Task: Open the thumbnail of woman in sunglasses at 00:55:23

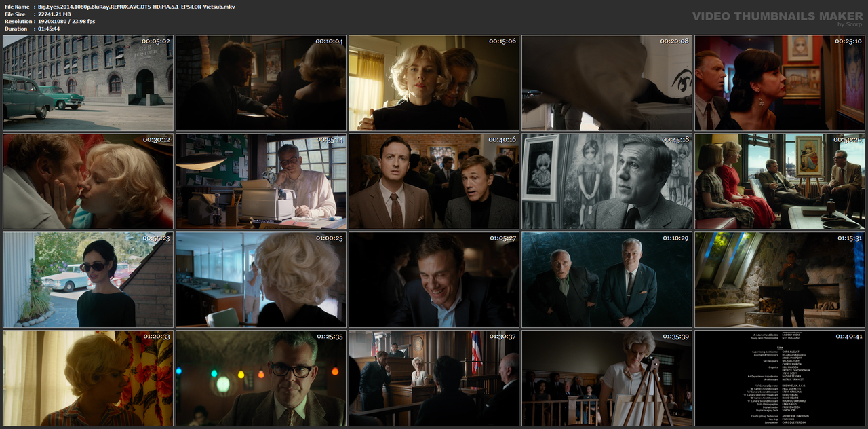Action: click(x=88, y=280)
